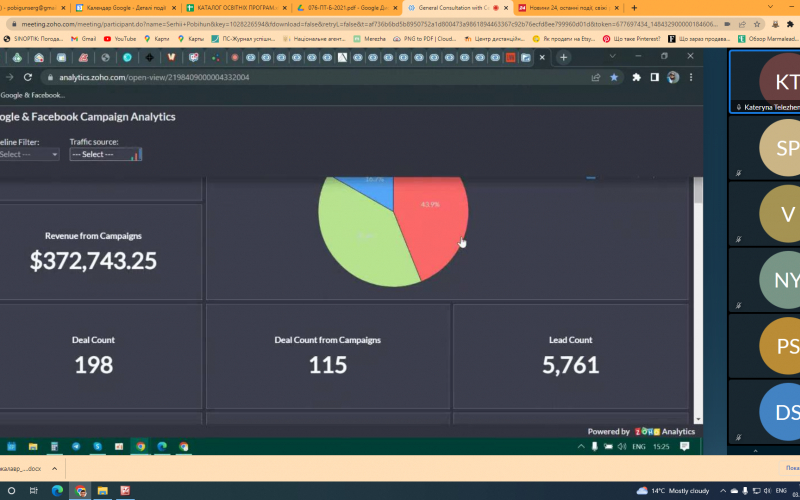Viewport: 800px width, 500px height.
Task: Open Task View on bottom taskbar
Action: 34,491
